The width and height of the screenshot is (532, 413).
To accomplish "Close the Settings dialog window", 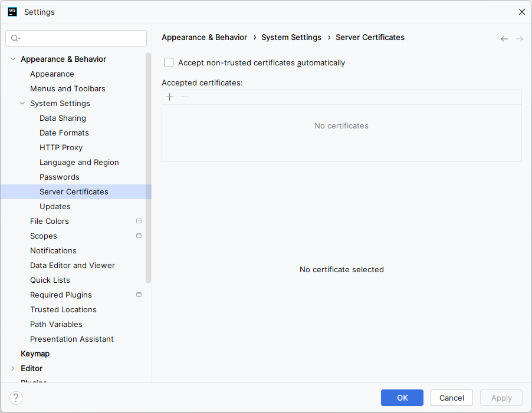I will tap(522, 12).
